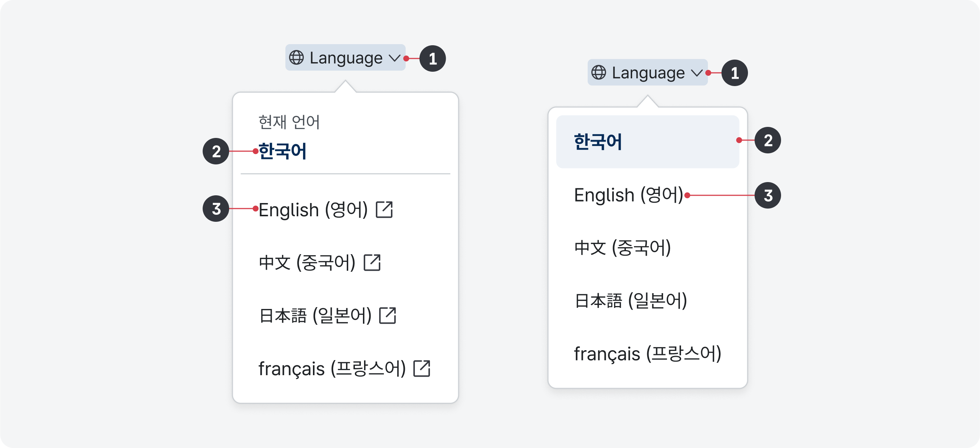Pick 日本語 (일본어) in the right menu

(x=630, y=301)
